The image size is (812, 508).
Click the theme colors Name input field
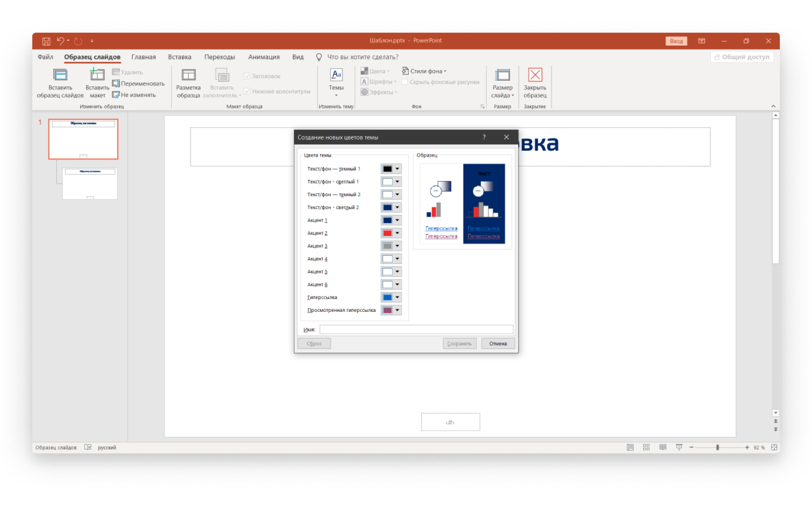click(416, 329)
